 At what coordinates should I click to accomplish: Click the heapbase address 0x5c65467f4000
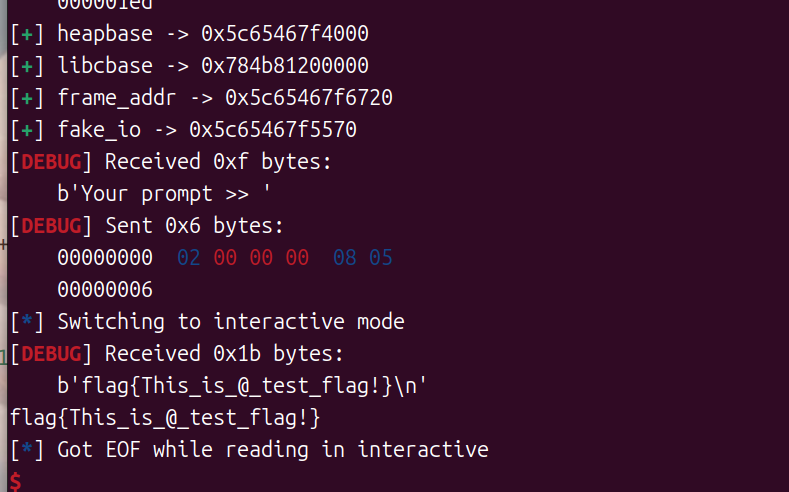click(x=285, y=34)
